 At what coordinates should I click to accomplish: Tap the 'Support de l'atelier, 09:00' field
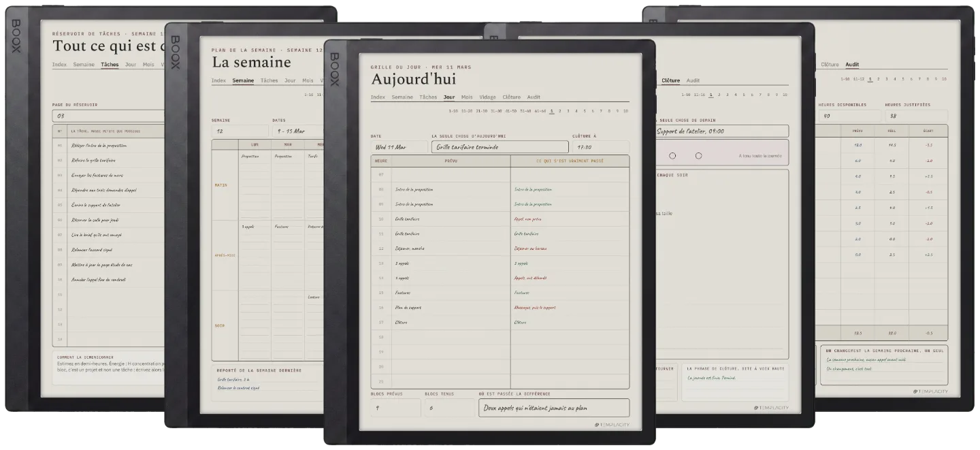tap(721, 131)
